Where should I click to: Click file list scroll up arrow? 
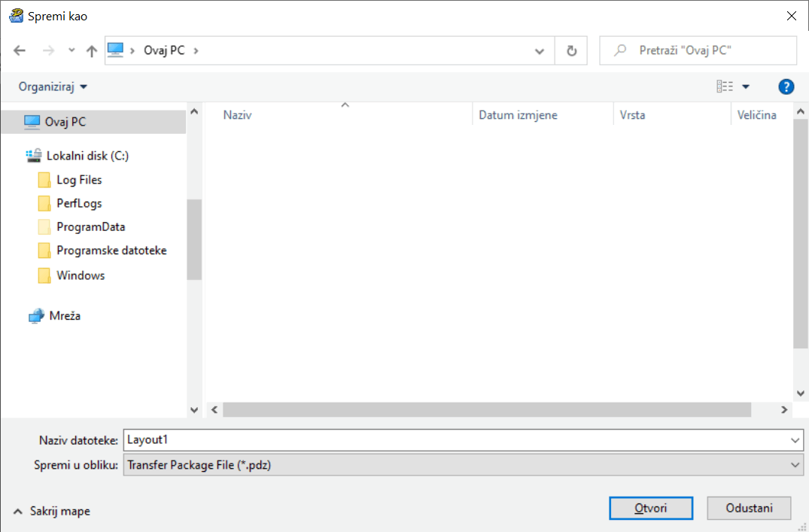coord(800,111)
